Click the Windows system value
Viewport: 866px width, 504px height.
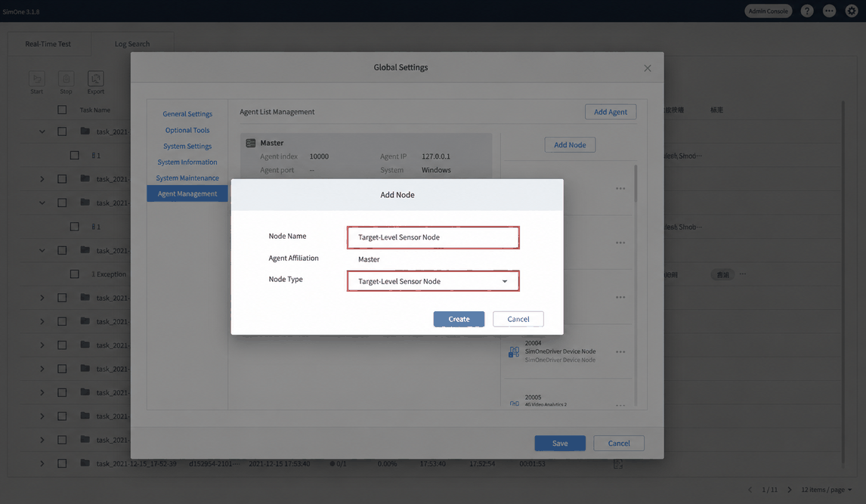pos(436,170)
